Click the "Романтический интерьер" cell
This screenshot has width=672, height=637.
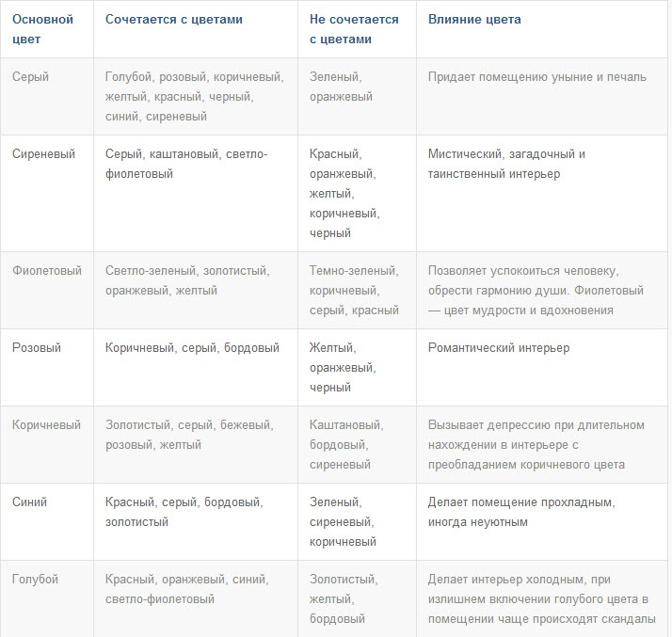pos(499,348)
